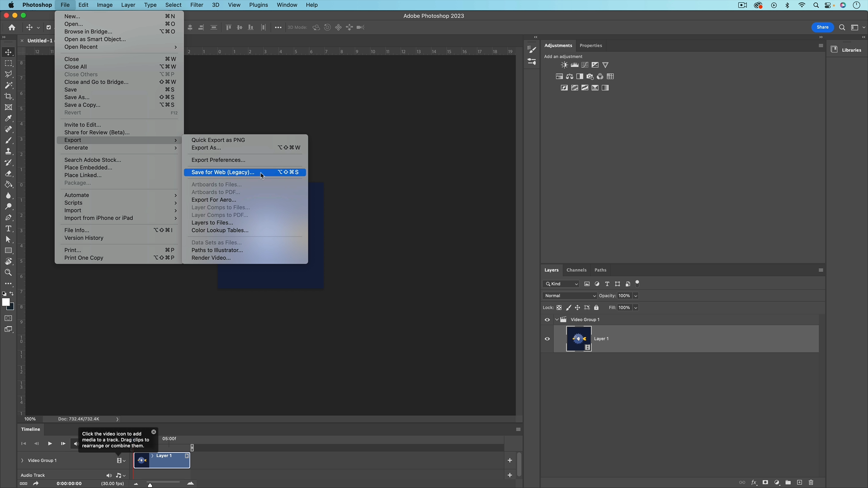Select the Crop tool
The height and width of the screenshot is (488, 868).
pos(9,96)
